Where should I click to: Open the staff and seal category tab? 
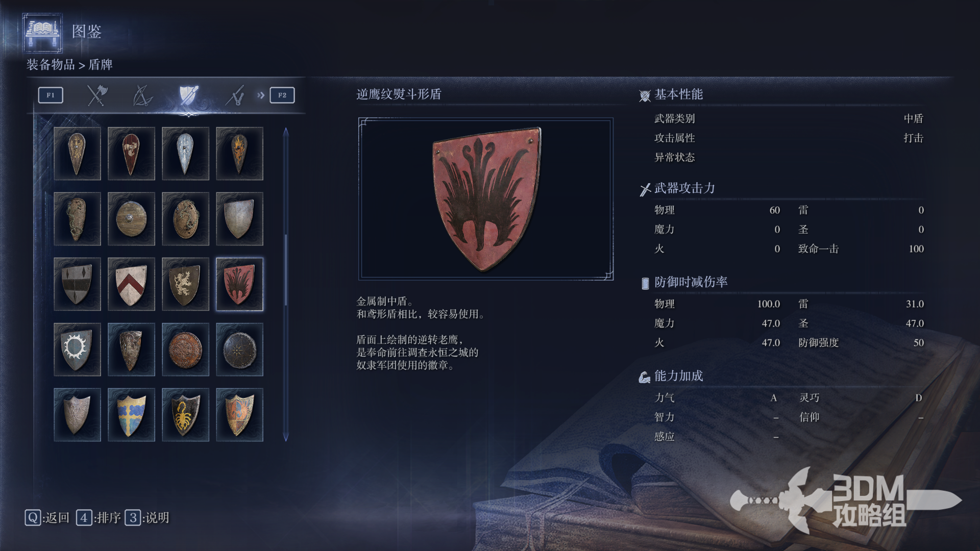(x=235, y=95)
